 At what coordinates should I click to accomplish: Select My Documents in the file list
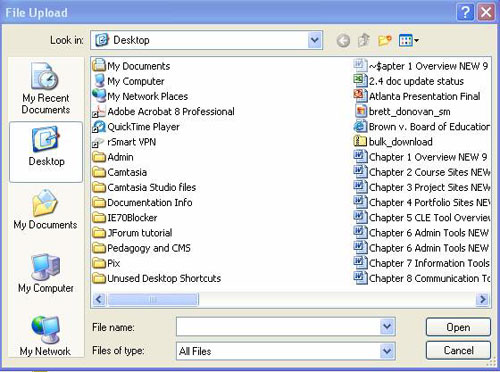click(x=131, y=66)
